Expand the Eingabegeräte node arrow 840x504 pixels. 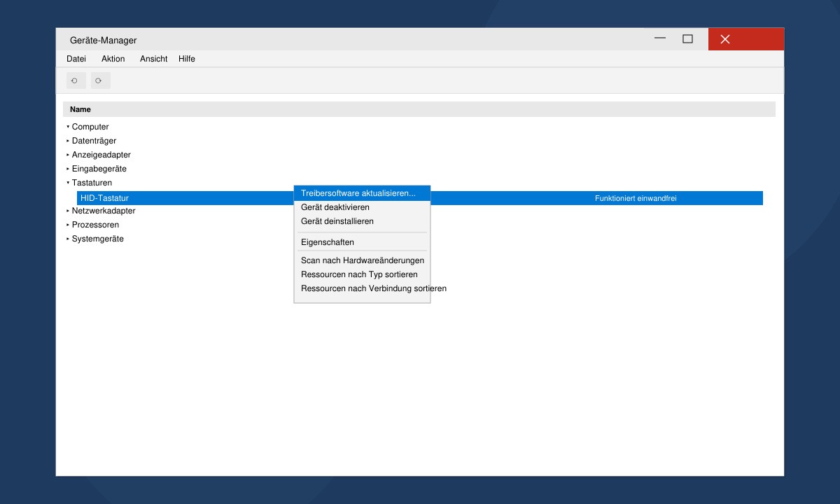(x=68, y=169)
